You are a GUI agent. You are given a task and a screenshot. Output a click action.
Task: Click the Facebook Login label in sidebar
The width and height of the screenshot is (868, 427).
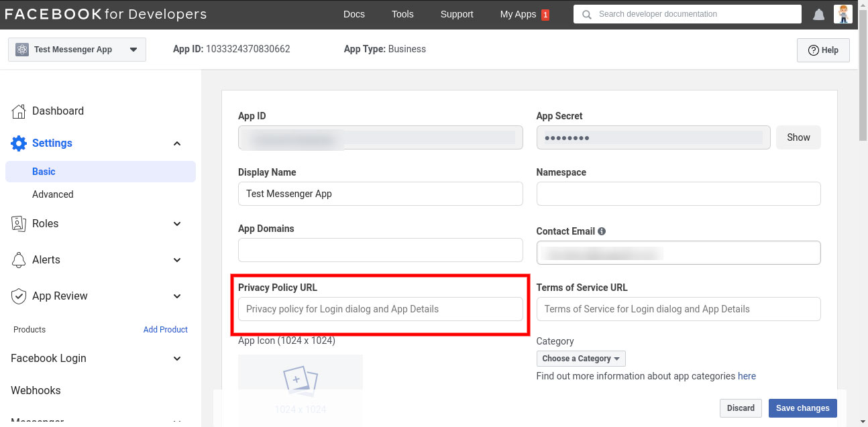coord(48,359)
